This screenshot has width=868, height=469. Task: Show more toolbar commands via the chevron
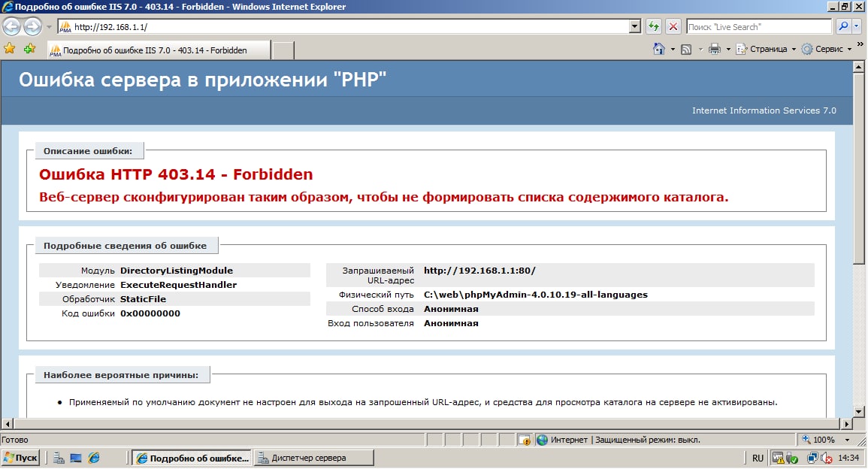tap(860, 44)
